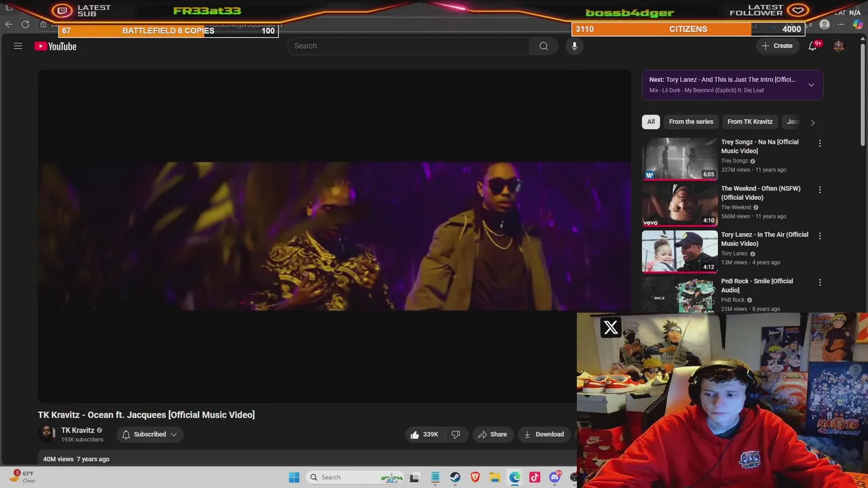
Task: Open File Explorer from taskbar
Action: point(495,477)
